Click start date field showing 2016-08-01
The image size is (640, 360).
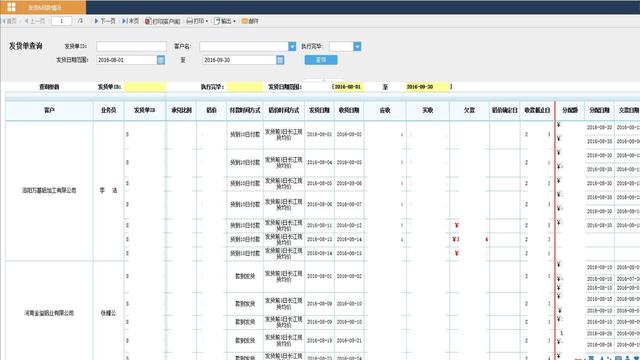point(127,60)
